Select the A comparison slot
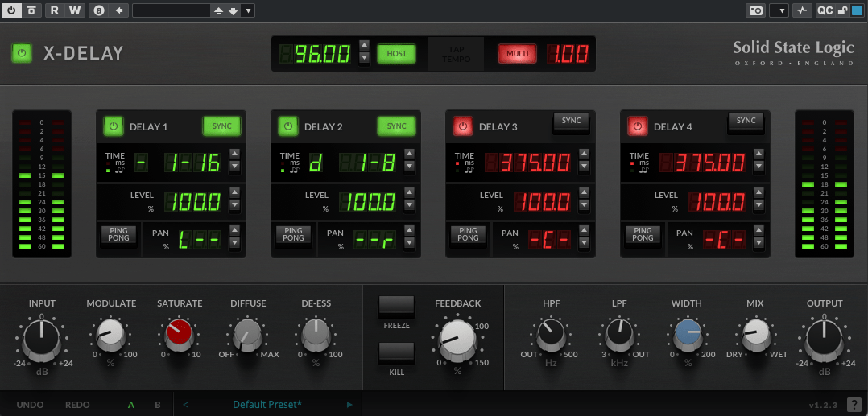Viewport: 868px width, 416px height. (x=131, y=404)
